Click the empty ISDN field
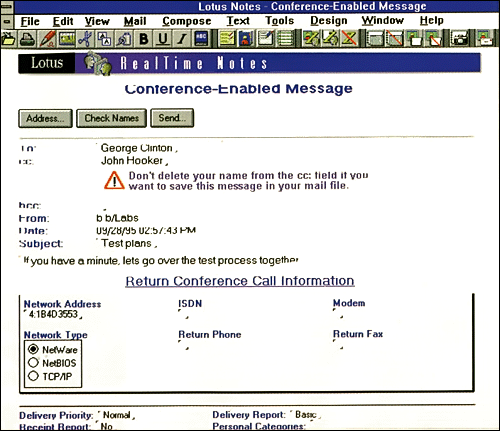This screenshot has height=431, width=500. pos(183,314)
